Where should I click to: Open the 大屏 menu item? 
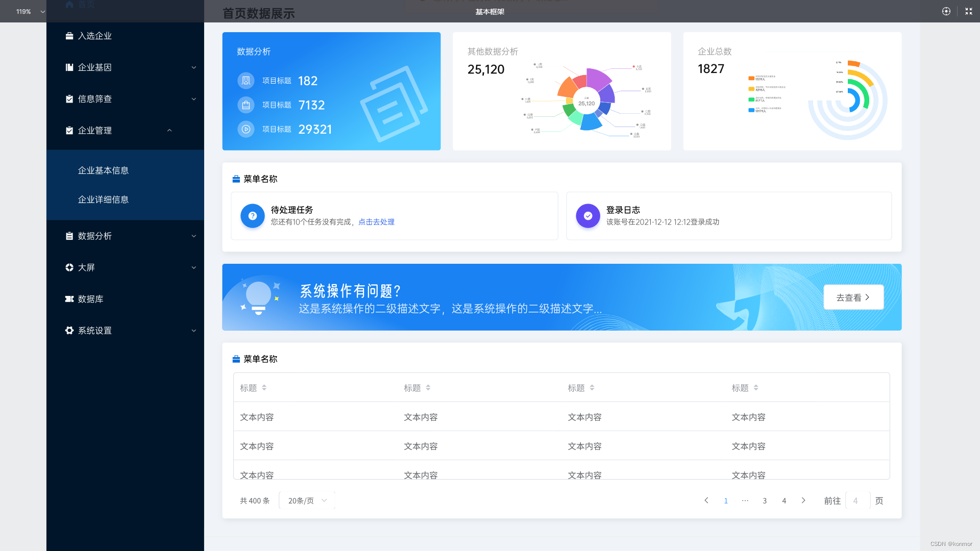click(125, 267)
